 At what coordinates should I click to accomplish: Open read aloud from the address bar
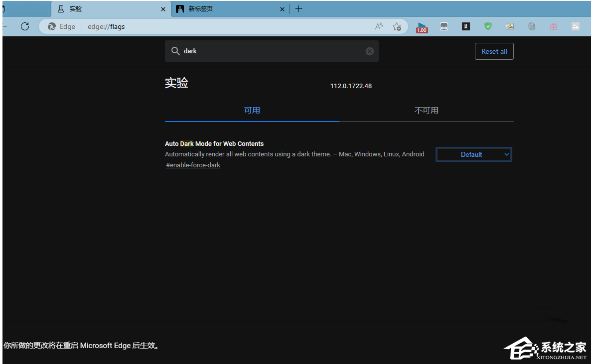pos(379,26)
